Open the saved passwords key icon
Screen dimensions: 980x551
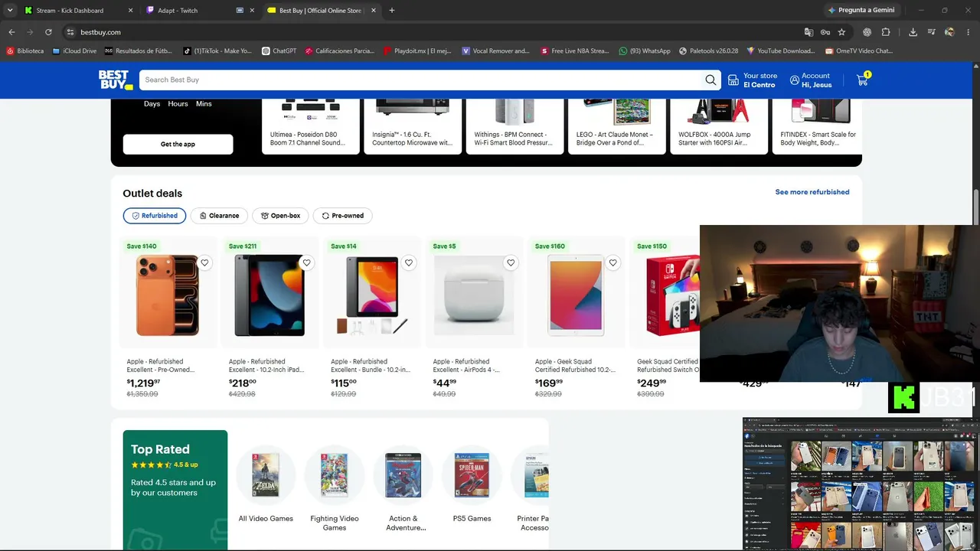825,32
